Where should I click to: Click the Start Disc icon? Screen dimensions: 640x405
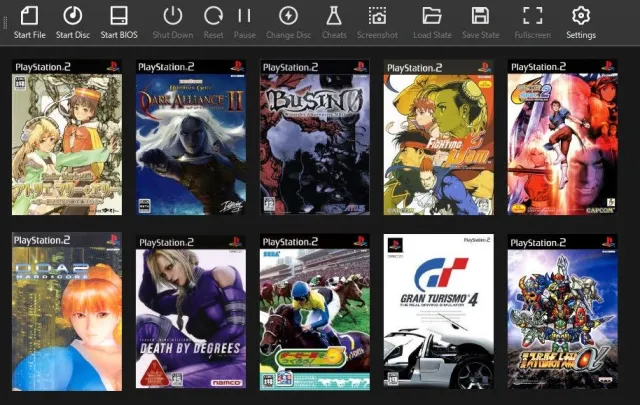coord(73,16)
